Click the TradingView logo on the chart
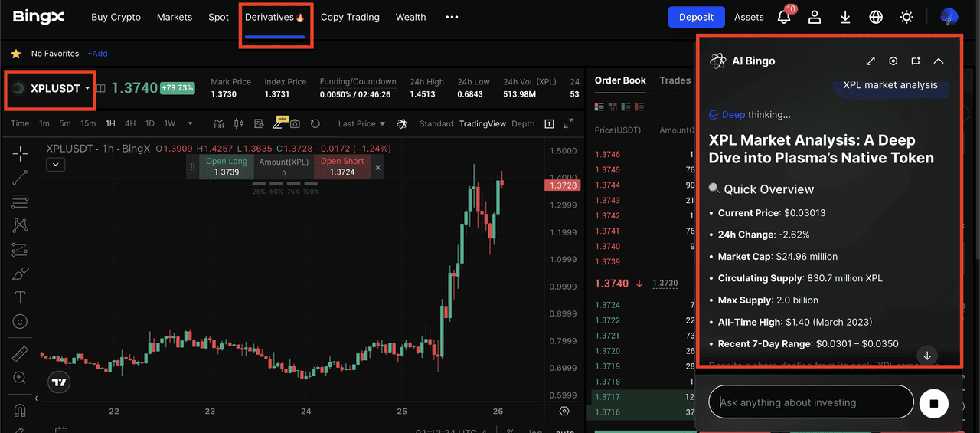The image size is (980, 433). (59, 382)
